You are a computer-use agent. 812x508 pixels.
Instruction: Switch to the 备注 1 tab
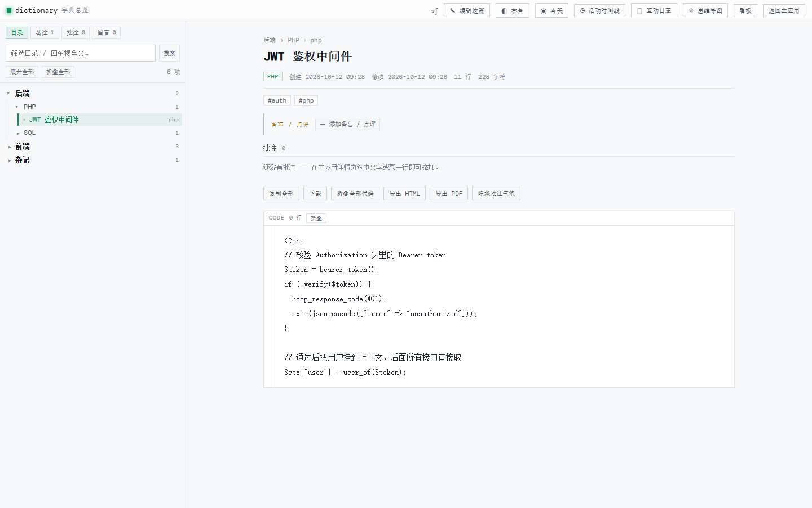pos(45,33)
